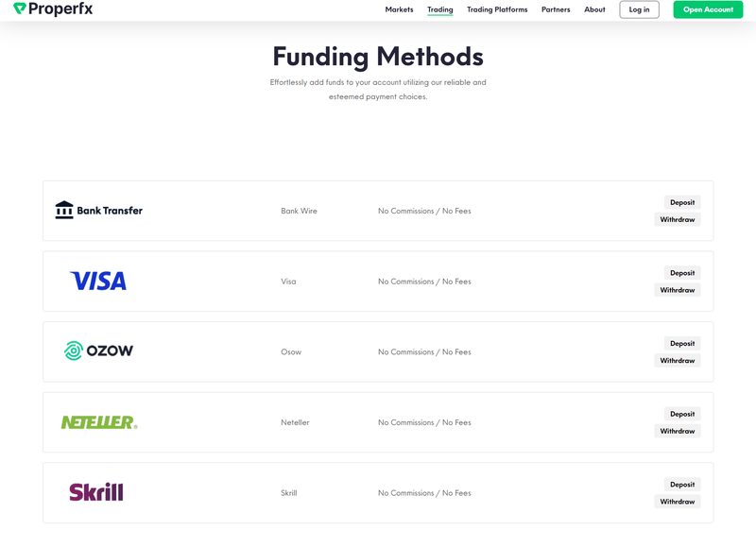This screenshot has width=756, height=547.
Task: Click the Ozow logo
Action: click(x=98, y=350)
